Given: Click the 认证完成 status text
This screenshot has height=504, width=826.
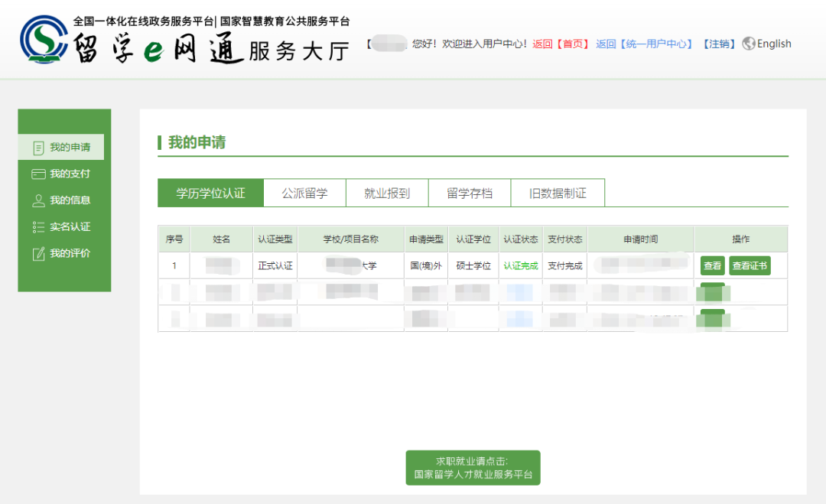Looking at the screenshot, I should 521,266.
